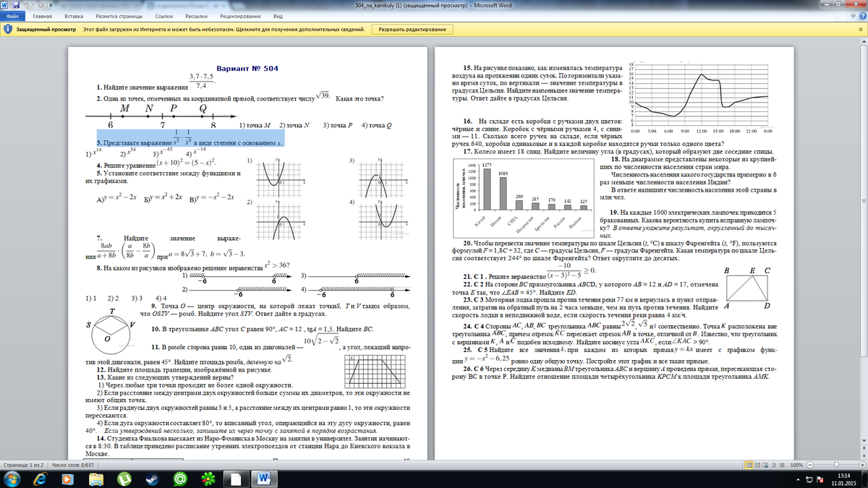Open ICQ flower icon in taskbar
The height and width of the screenshot is (488, 868).
[x=207, y=479]
